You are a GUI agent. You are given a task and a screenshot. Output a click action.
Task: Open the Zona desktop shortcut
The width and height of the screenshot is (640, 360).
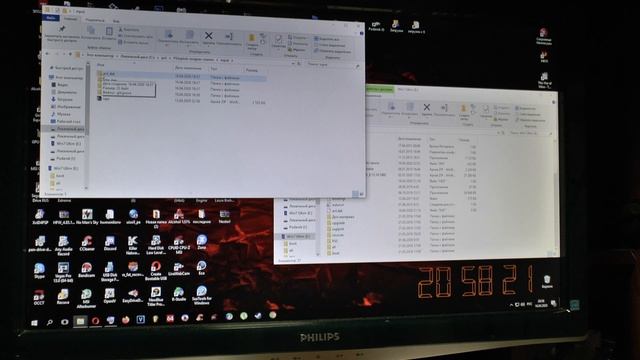(x=202, y=242)
